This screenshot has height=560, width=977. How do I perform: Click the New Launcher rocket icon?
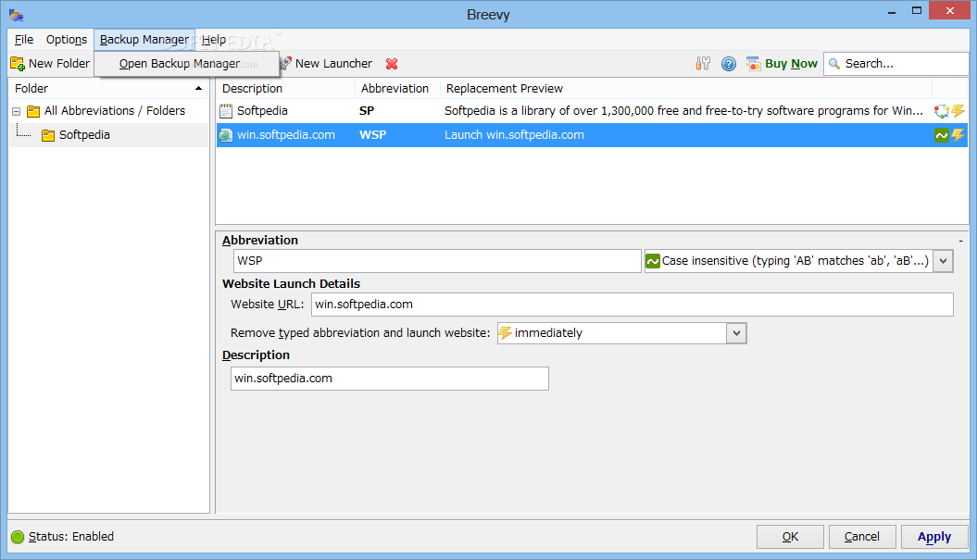(285, 64)
